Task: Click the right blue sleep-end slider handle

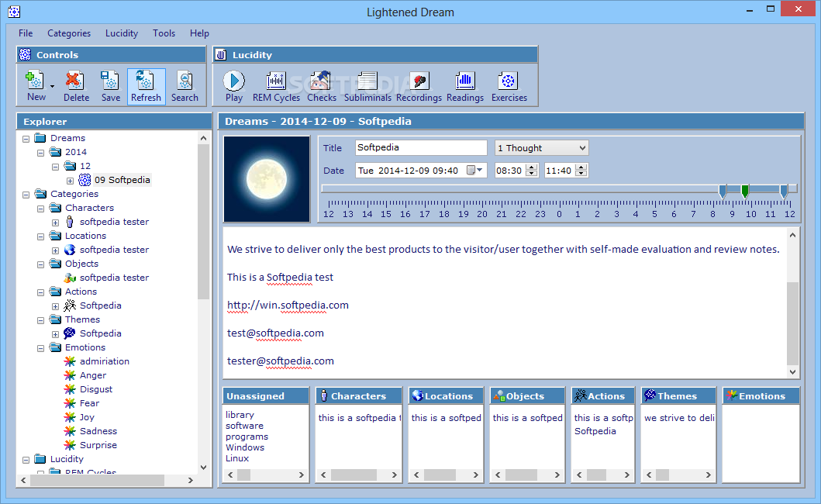Action: coord(784,191)
